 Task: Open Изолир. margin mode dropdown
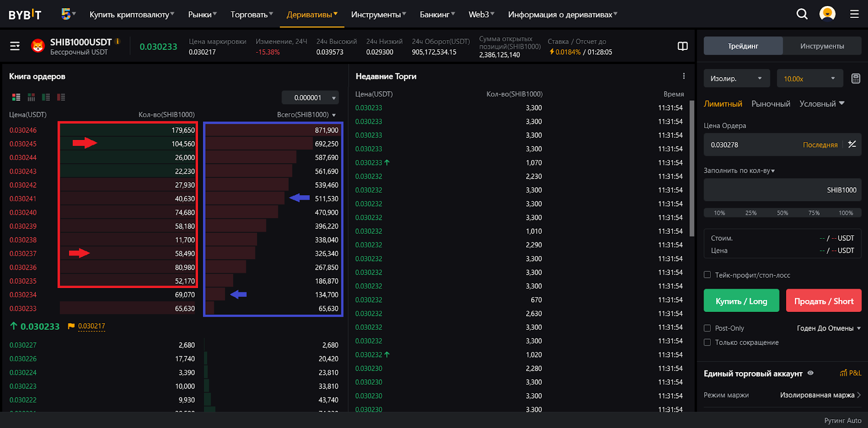click(x=737, y=79)
